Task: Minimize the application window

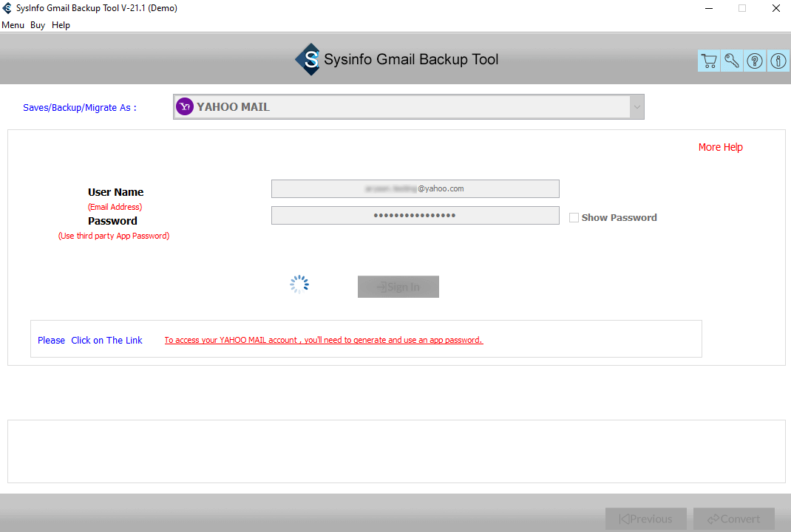Action: [x=709, y=8]
